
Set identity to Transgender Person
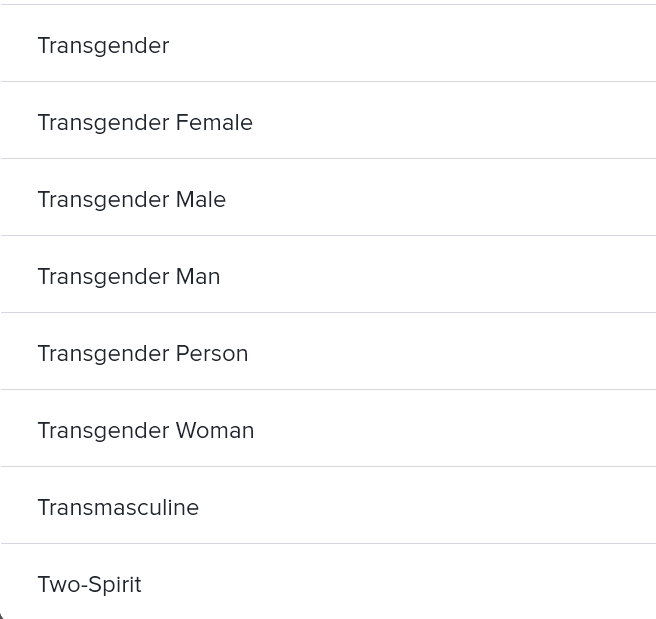pos(143,353)
